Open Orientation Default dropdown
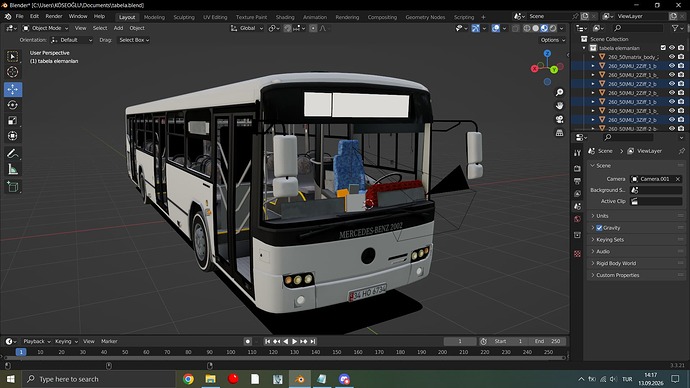 click(72, 40)
